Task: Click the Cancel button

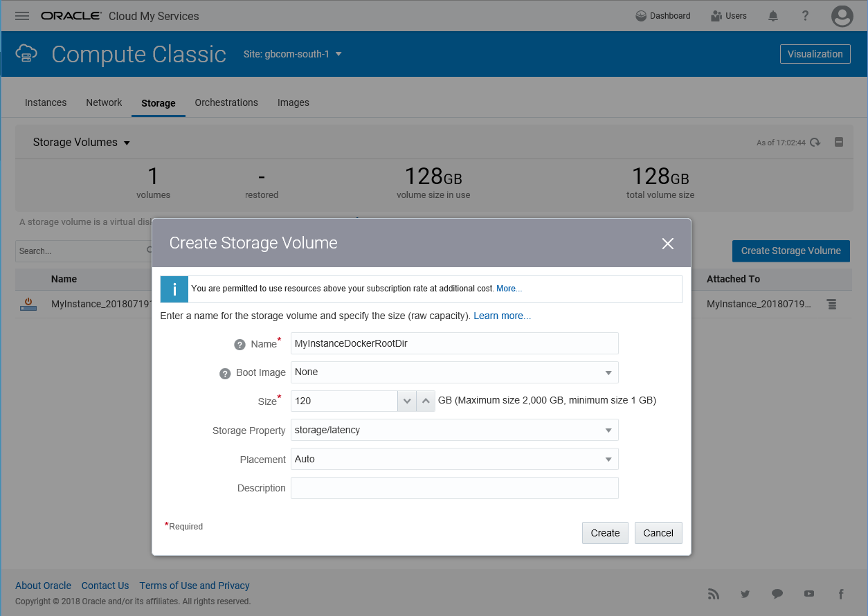Action: click(658, 533)
